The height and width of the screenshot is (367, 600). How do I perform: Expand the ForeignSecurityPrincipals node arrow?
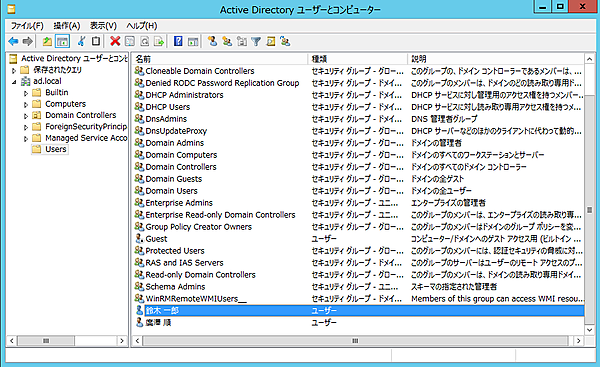click(26, 127)
